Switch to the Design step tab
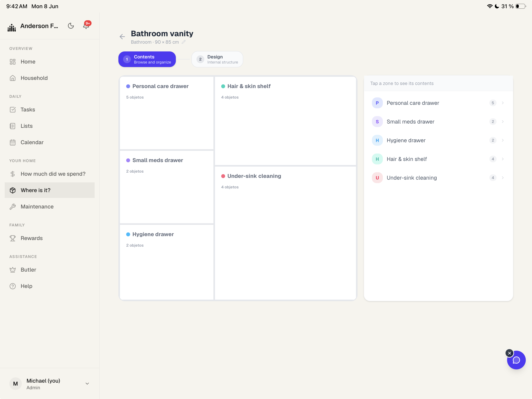Viewport: 532px width, 399px height. tap(217, 59)
